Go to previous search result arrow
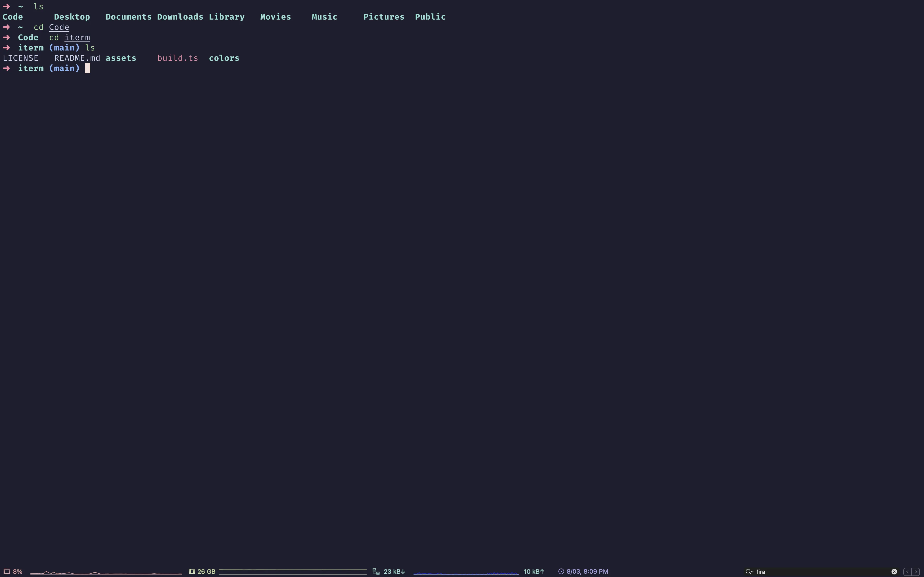The image size is (924, 577). [907, 571]
